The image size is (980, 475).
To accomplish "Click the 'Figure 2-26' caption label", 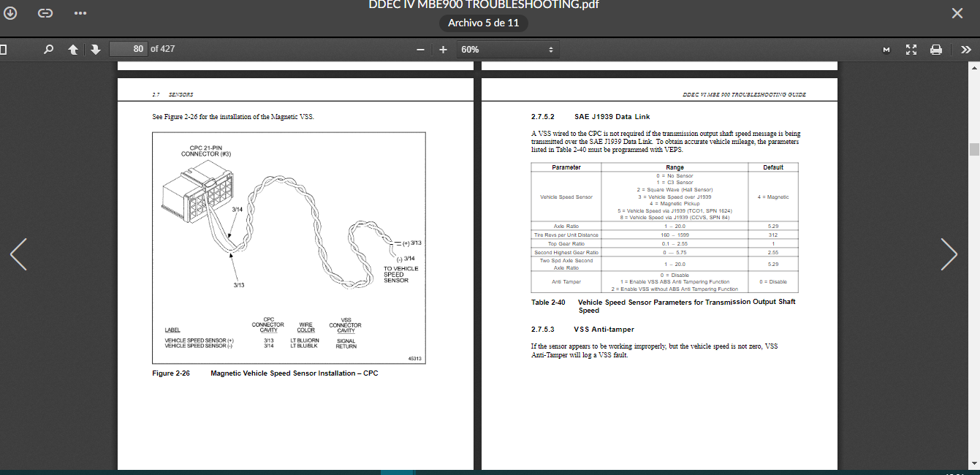I will (171, 373).
